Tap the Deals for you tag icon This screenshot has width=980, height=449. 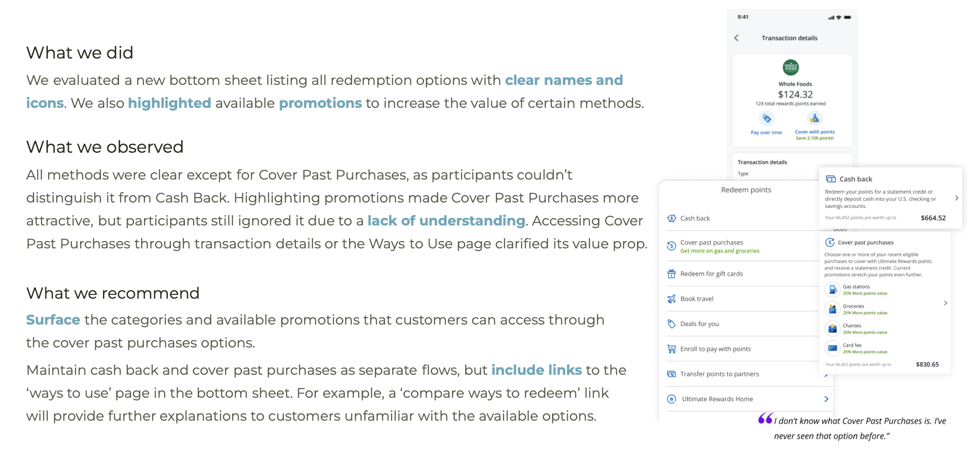click(x=672, y=324)
